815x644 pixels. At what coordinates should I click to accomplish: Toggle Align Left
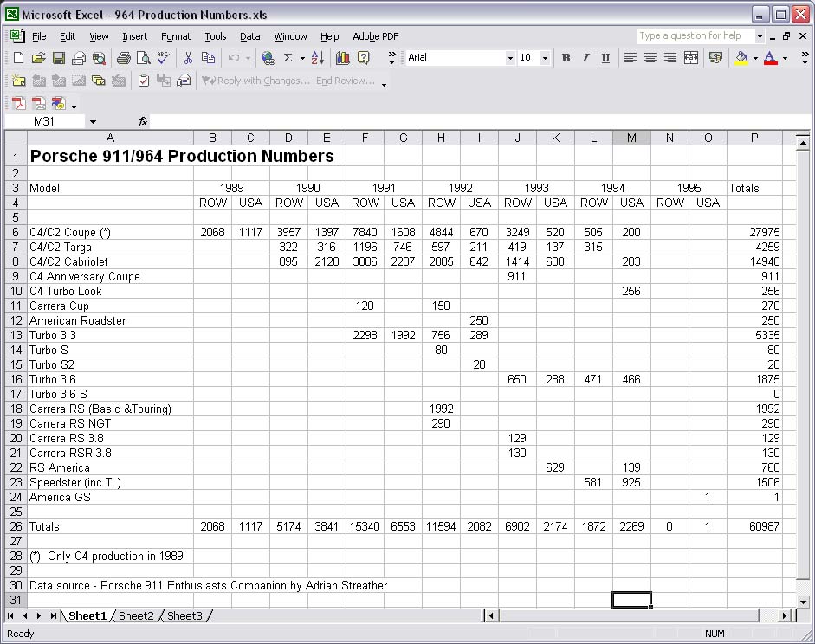pyautogui.click(x=630, y=58)
